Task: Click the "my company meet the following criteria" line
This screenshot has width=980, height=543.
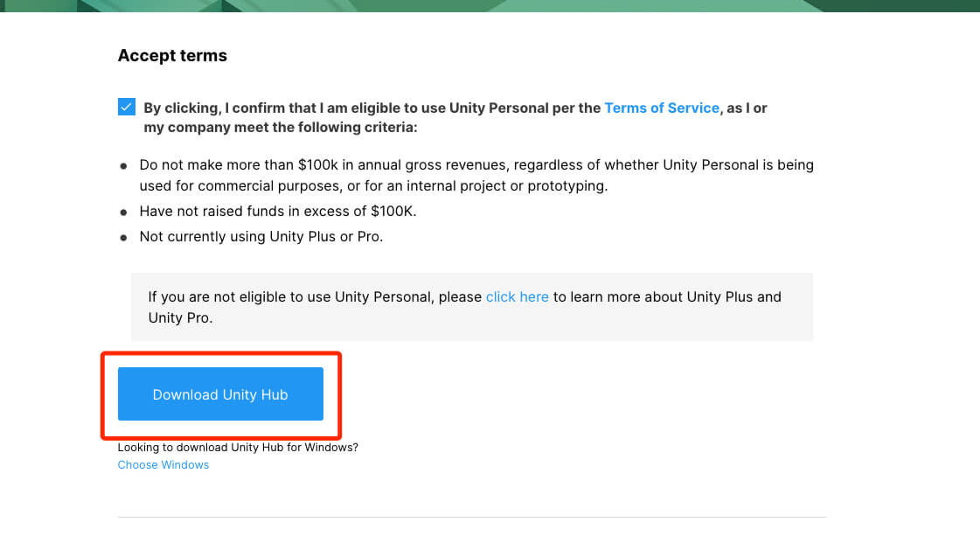Action: [x=280, y=128]
